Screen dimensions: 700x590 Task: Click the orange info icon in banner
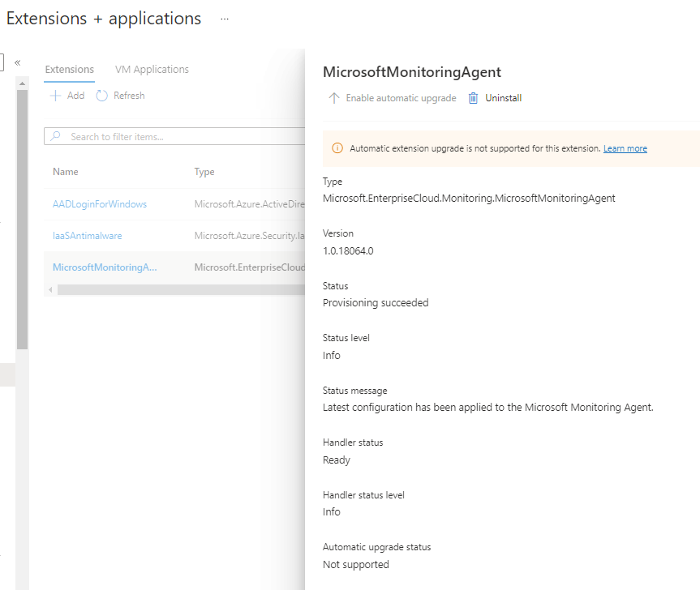[337, 148]
